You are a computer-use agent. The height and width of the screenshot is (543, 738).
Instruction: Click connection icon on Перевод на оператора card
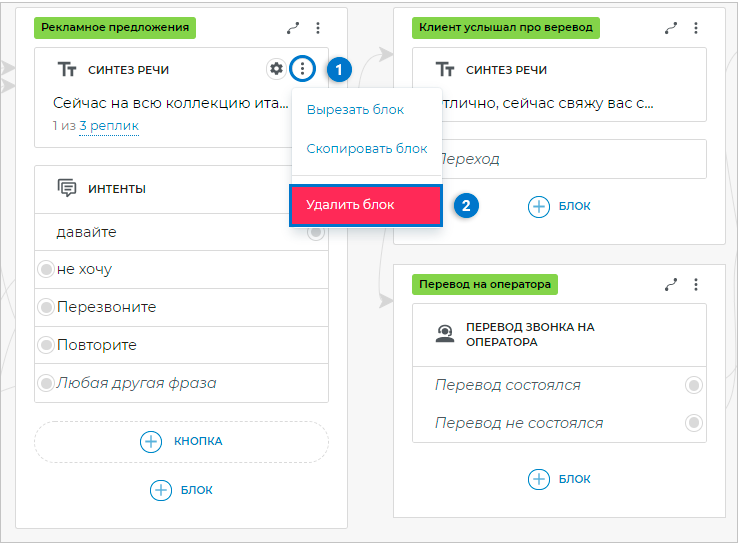tap(671, 284)
